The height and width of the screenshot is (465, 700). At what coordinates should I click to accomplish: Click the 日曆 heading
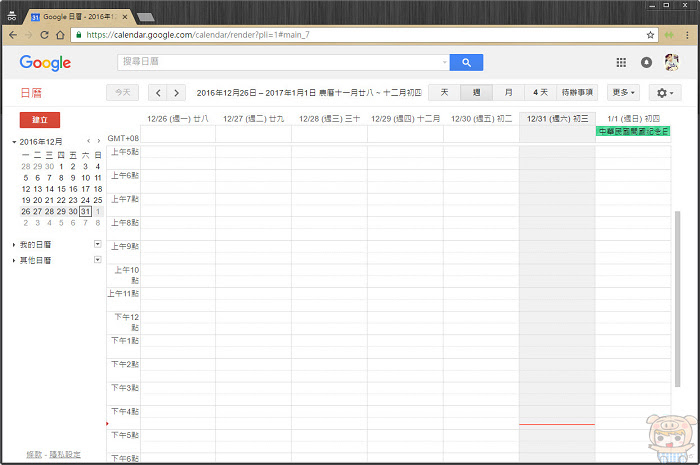31,93
